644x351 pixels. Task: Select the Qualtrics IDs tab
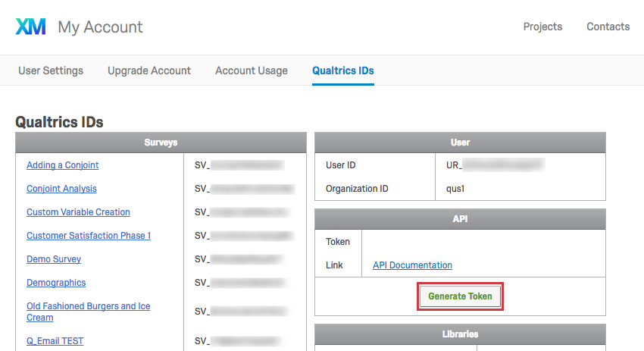coord(343,71)
